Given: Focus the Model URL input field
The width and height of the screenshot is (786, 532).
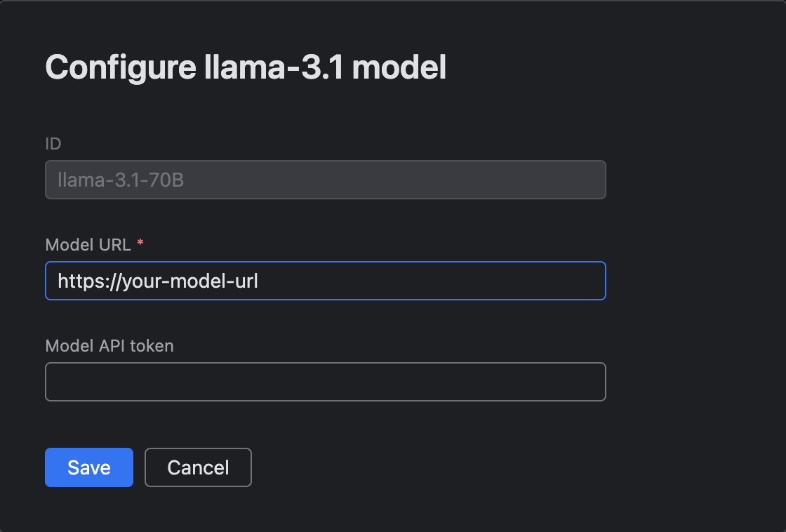Looking at the screenshot, I should coord(325,281).
